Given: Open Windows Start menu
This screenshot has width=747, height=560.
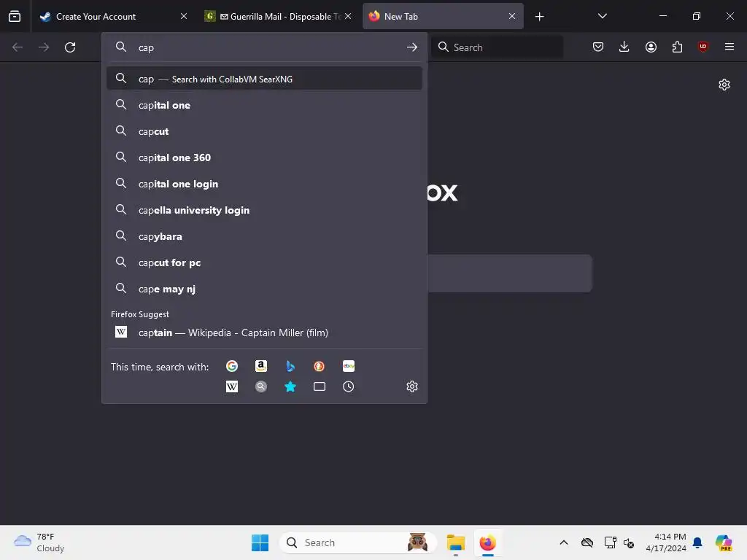Looking at the screenshot, I should [260, 542].
